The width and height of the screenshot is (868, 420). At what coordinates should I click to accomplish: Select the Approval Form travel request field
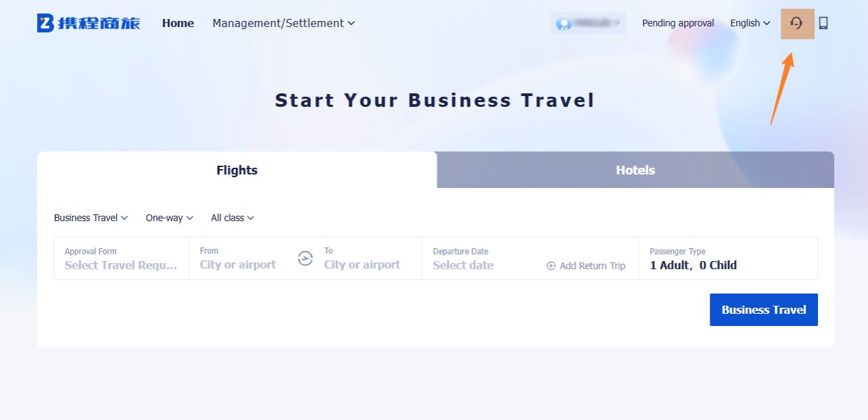point(120,265)
